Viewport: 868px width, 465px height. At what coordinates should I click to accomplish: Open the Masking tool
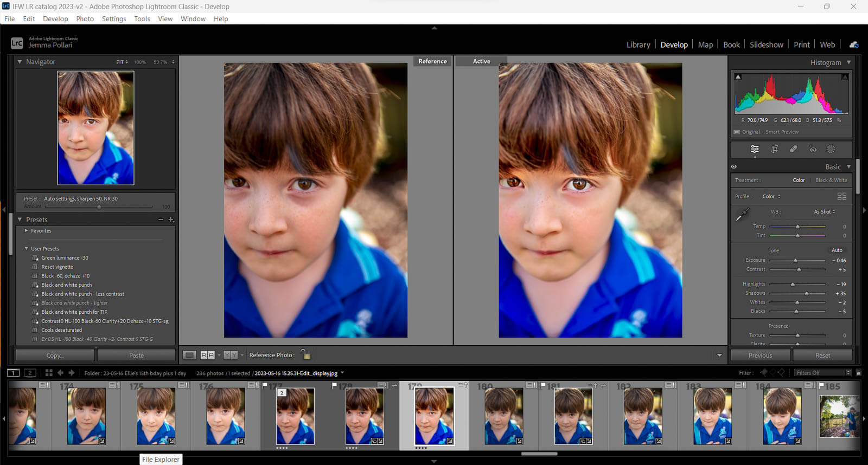click(x=831, y=149)
